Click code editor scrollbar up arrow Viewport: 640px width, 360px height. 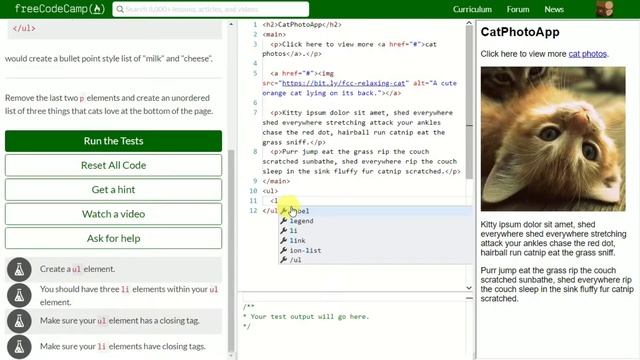click(x=469, y=23)
